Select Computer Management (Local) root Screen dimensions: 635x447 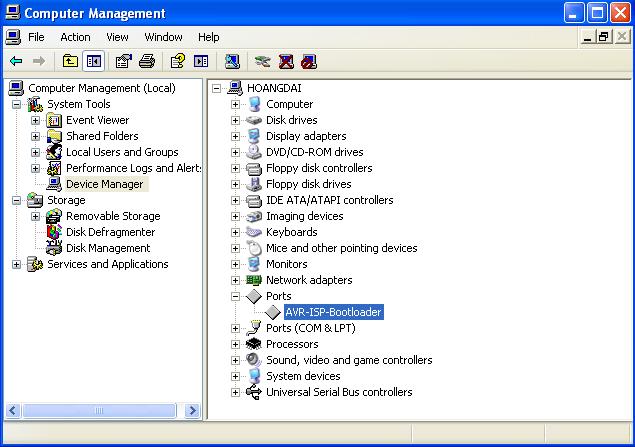[102, 88]
